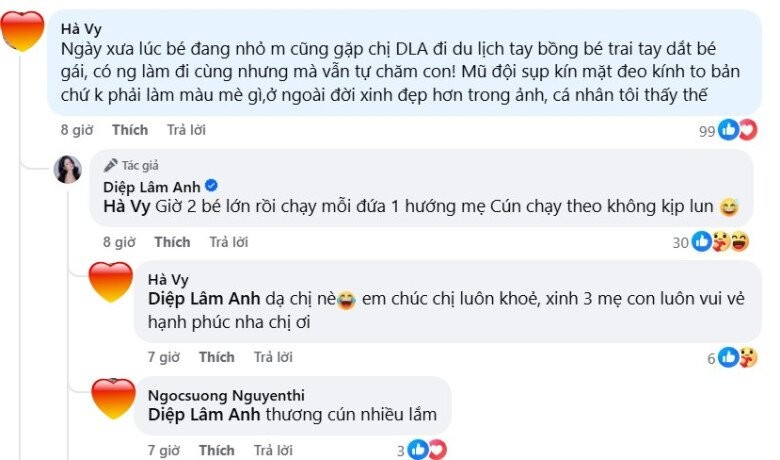
Task: Click the pencil icon beside the Tác giả label
Action: coord(110,165)
